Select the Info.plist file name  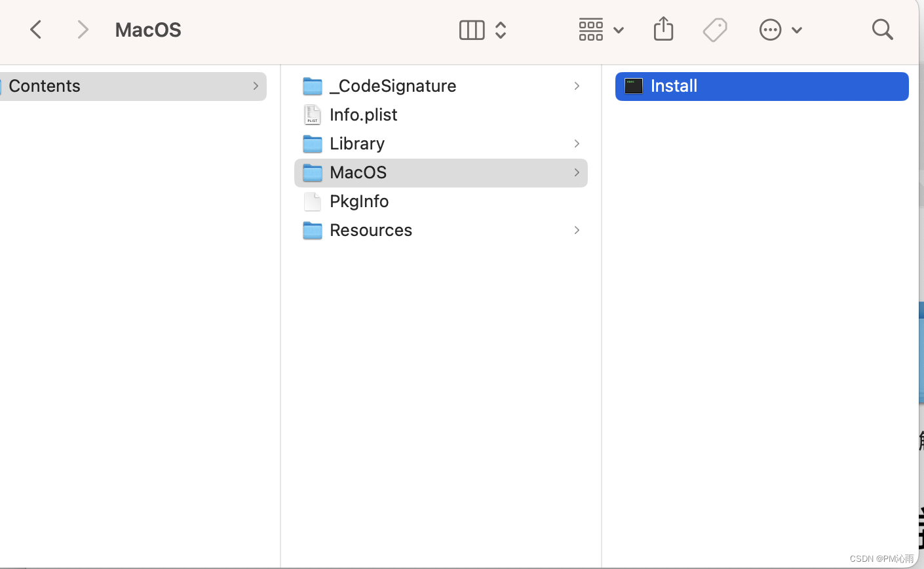click(x=364, y=115)
